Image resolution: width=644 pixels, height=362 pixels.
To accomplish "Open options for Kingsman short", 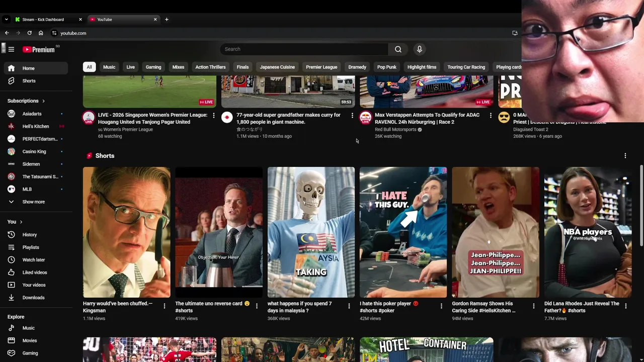I will pyautogui.click(x=164, y=306).
